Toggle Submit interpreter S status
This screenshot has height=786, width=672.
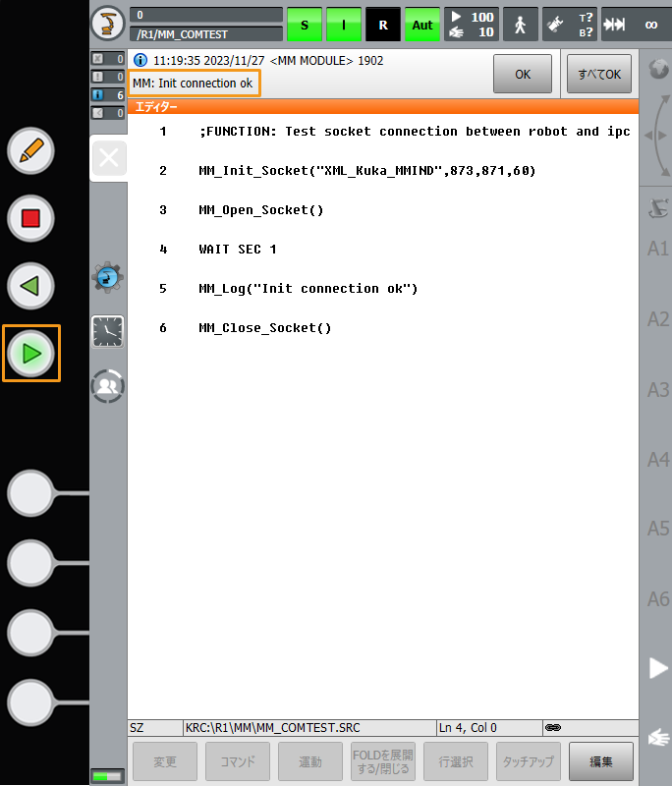coord(305,25)
